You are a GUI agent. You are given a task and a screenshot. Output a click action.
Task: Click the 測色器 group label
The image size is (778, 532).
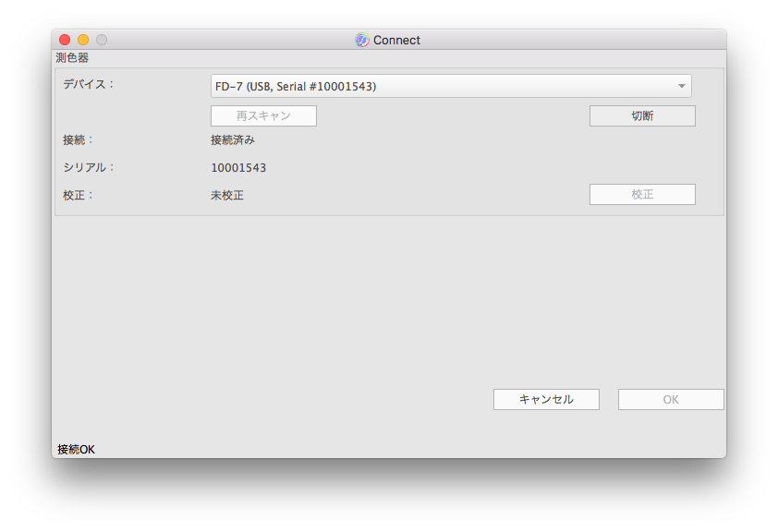(72, 58)
